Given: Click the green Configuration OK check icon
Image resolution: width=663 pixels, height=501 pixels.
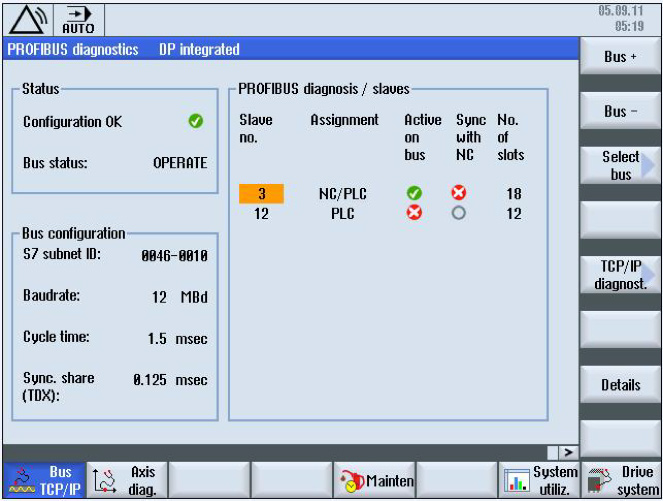Looking at the screenshot, I should [x=195, y=121].
